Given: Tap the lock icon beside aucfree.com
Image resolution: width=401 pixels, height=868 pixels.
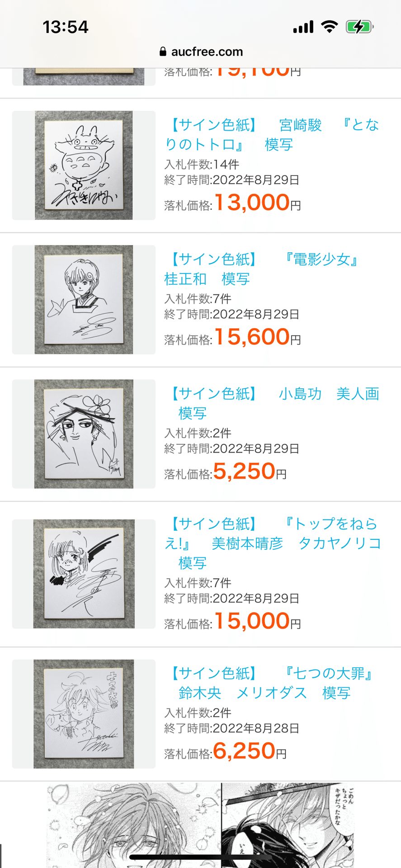Looking at the screenshot, I should [163, 52].
